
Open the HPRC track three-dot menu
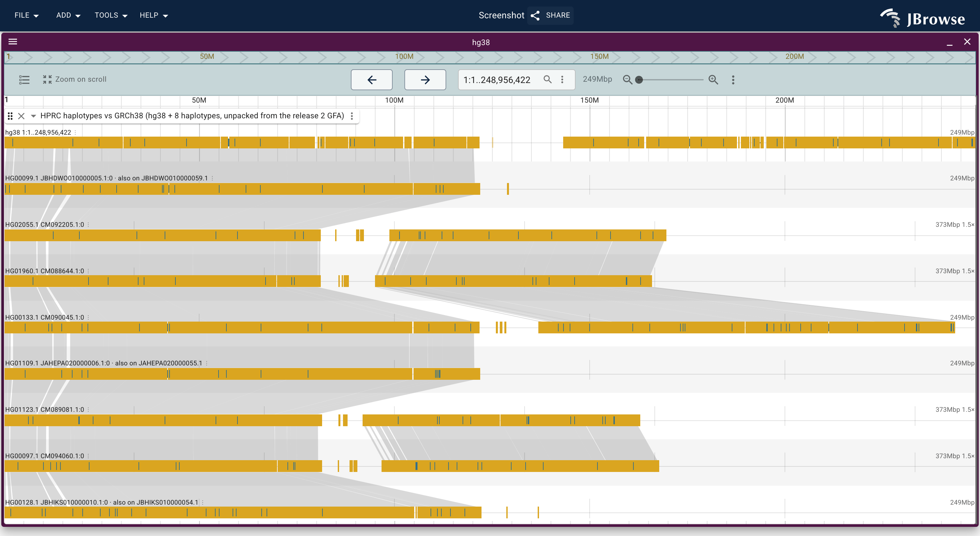click(352, 116)
